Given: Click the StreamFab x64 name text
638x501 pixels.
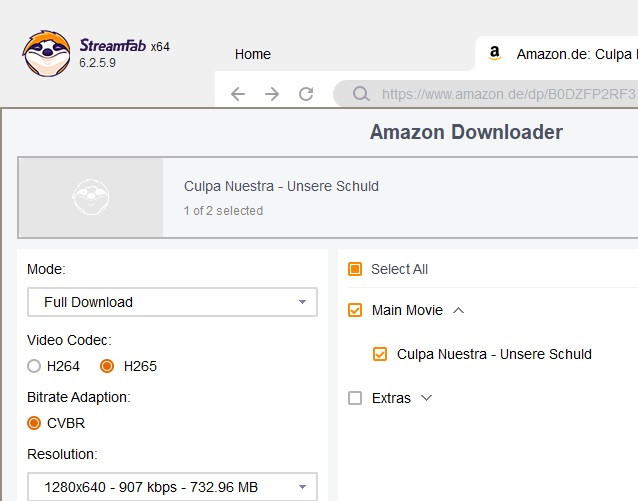Looking at the screenshot, I should (x=125, y=45).
